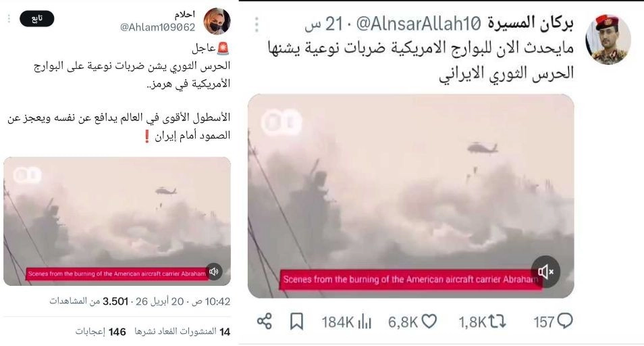Open the three-dot menu beside follow button
This screenshot has width=644, height=346.
9,18
